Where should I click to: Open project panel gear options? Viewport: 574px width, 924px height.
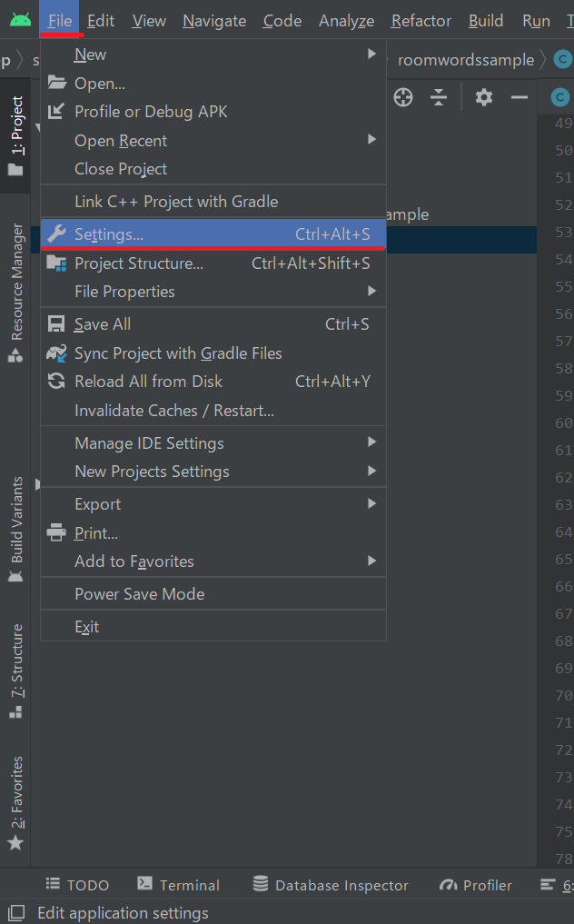(x=484, y=97)
